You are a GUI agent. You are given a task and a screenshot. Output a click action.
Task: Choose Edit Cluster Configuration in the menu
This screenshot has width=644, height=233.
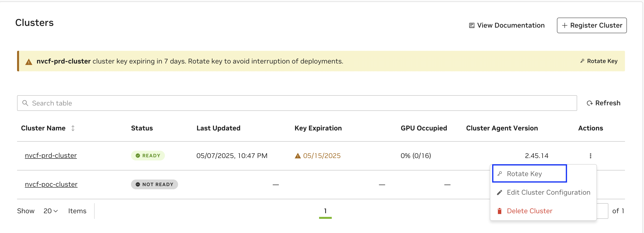click(548, 192)
